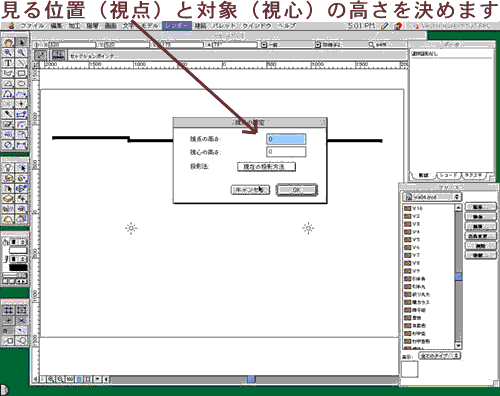Open the projection method dropdown in the dialog
The image size is (500, 396).
pos(266,167)
